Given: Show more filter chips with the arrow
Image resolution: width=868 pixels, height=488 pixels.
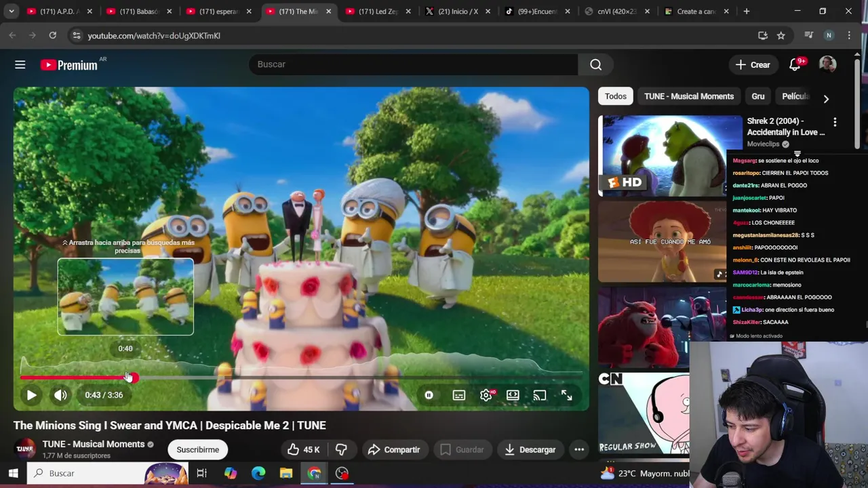Looking at the screenshot, I should [x=826, y=98].
